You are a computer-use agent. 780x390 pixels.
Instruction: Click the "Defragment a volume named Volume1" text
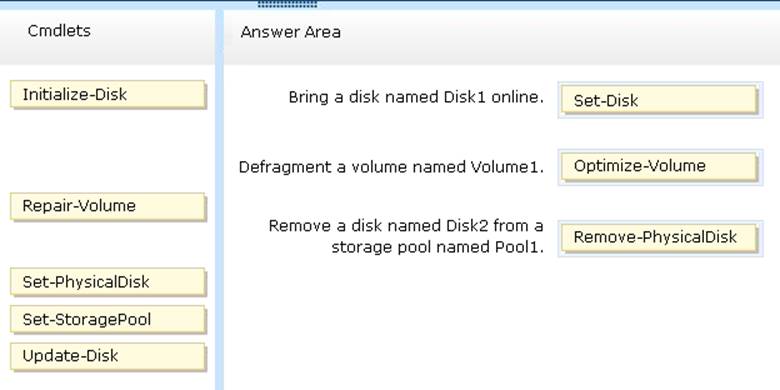pyautogui.click(x=391, y=167)
